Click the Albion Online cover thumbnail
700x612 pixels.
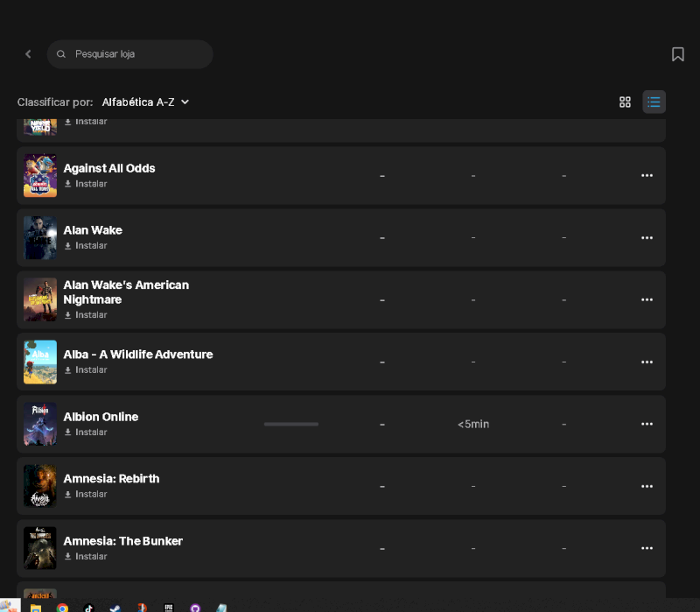tap(40, 424)
